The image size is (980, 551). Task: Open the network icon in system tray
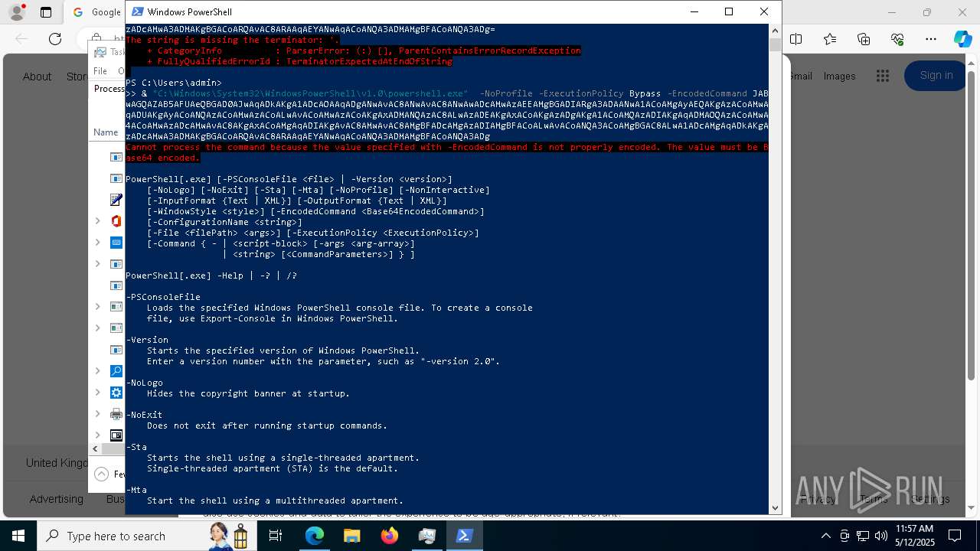[x=863, y=536]
